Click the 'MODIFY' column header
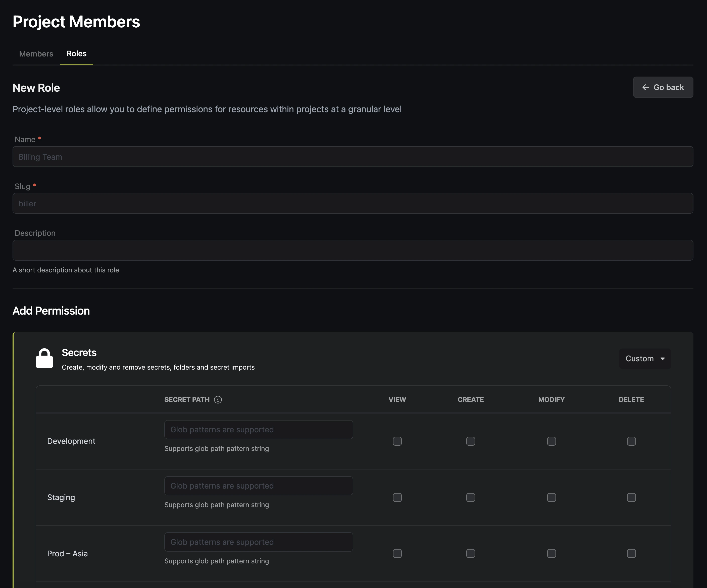Viewport: 707px width, 588px height. (551, 400)
